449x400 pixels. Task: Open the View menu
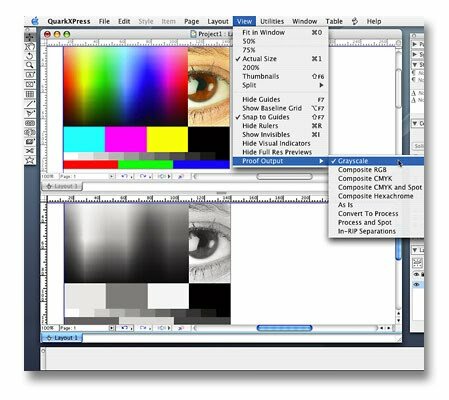(244, 21)
